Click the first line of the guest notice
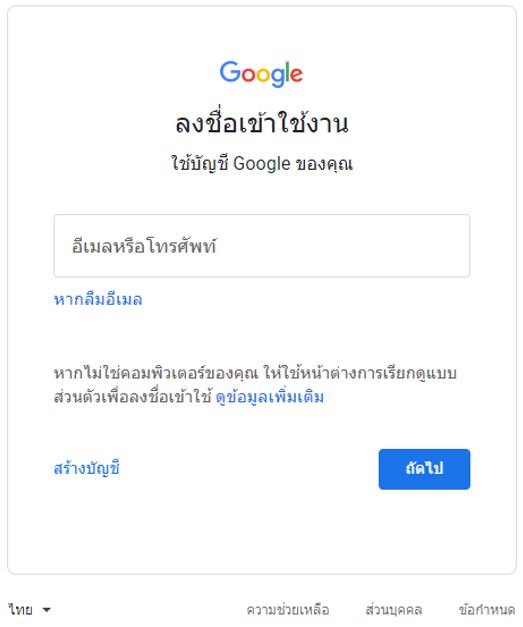 255,373
